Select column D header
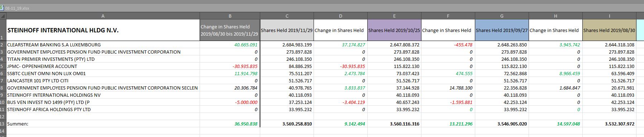 [x=340, y=16]
